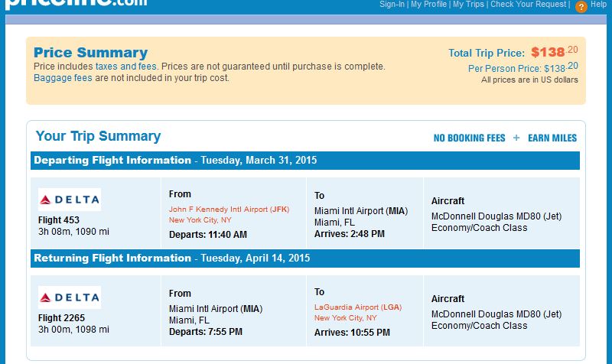Screen dimensions: 612x364
Task: Click the Priceline.com logo
Action: tap(76, 4)
